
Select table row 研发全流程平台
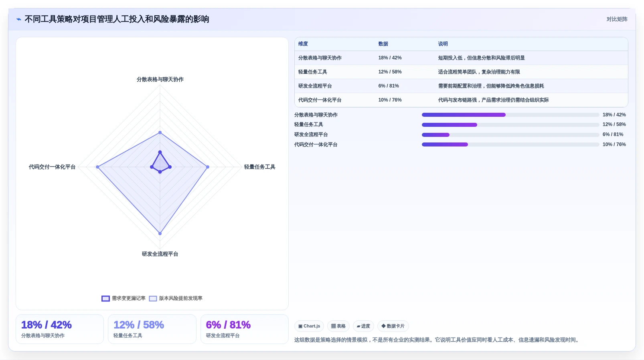tap(461, 86)
